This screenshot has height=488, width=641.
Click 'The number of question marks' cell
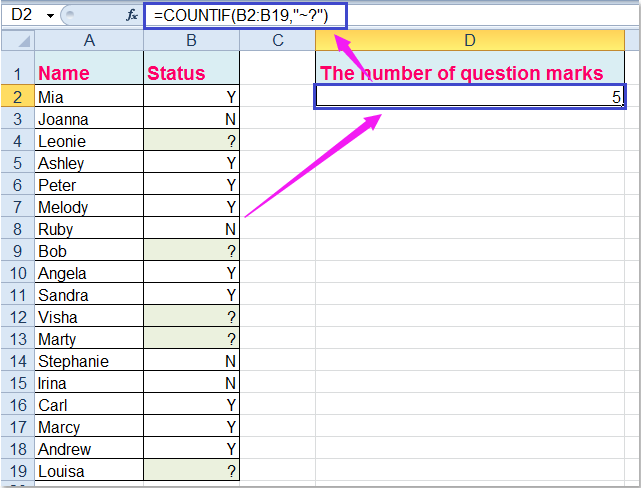[x=470, y=73]
